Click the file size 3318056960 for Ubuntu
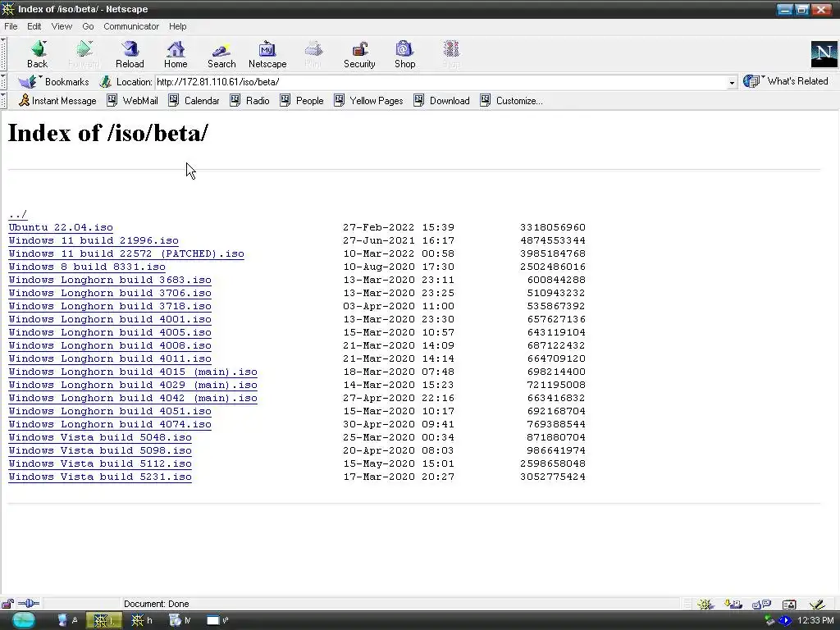840x630 pixels. [553, 227]
